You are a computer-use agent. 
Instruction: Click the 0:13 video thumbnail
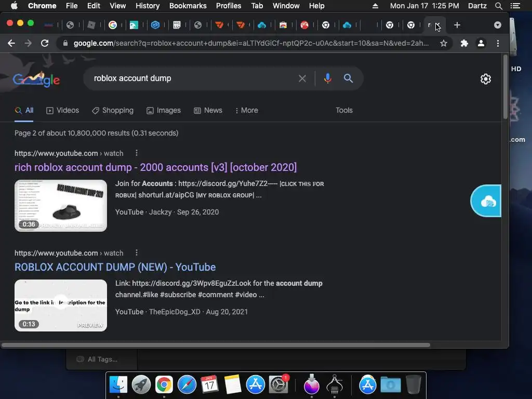61,305
